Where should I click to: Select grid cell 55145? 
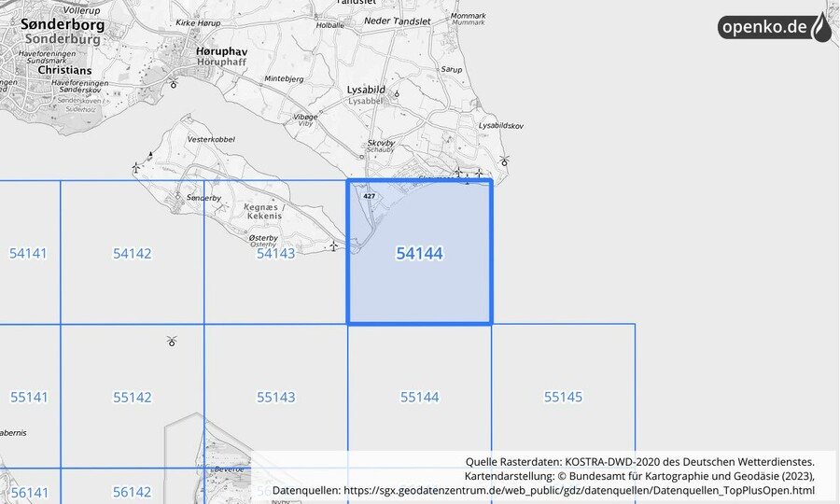(x=563, y=396)
